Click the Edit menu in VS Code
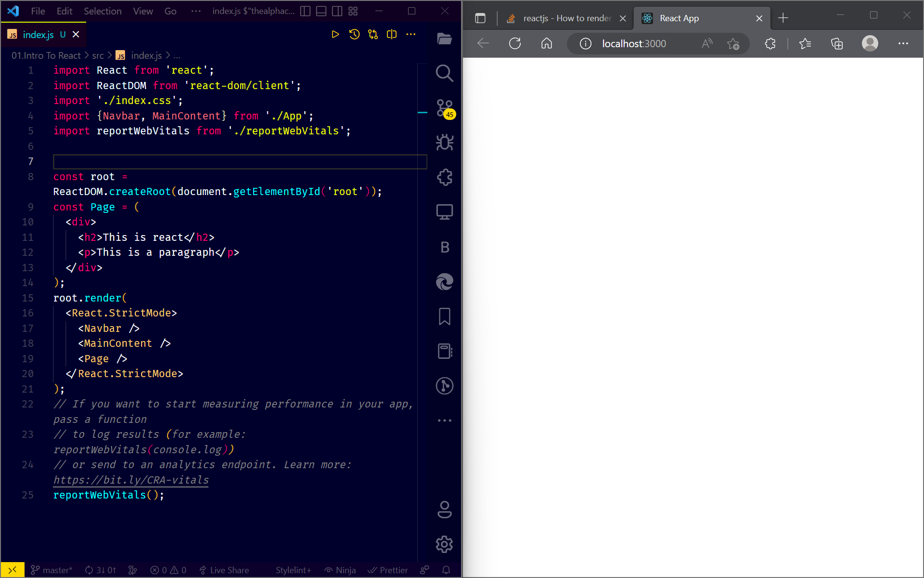The image size is (924, 578). [x=64, y=12]
